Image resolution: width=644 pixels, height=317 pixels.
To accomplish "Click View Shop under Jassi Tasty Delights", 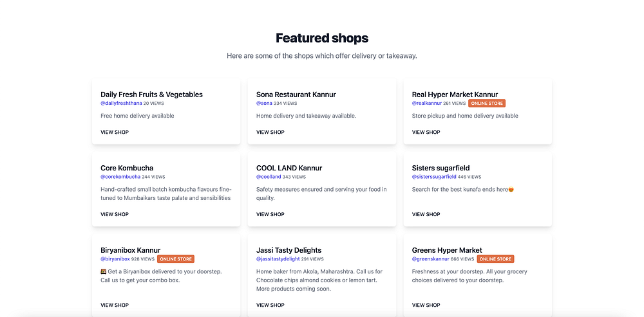I will tap(270, 305).
